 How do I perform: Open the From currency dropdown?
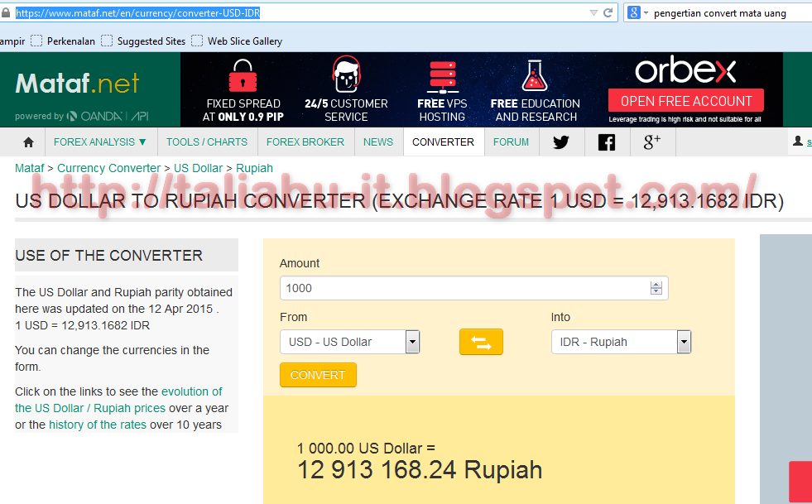click(x=349, y=342)
